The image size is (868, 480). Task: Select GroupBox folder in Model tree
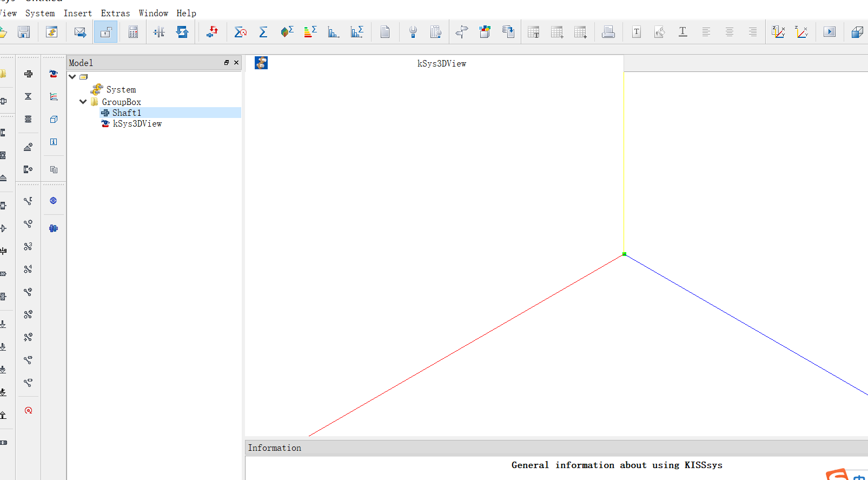pyautogui.click(x=121, y=102)
